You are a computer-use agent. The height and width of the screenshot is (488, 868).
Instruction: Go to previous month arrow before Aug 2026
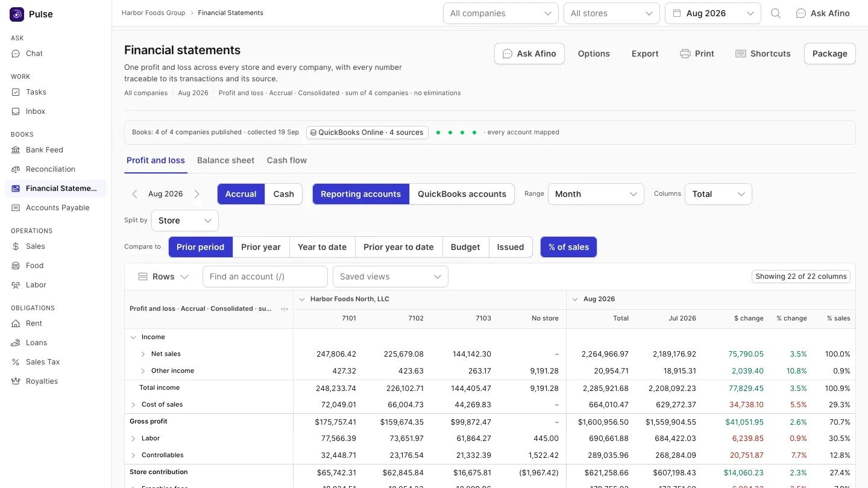click(134, 194)
